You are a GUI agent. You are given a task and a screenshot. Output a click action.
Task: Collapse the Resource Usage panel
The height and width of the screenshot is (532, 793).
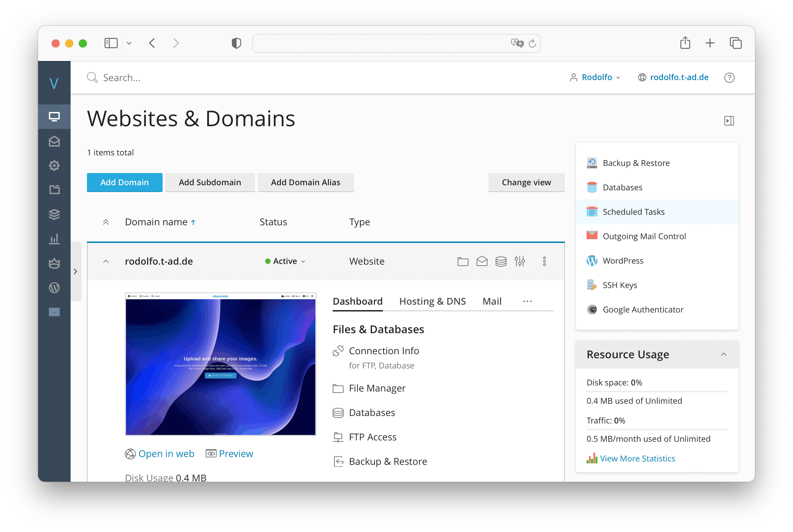[x=723, y=355]
